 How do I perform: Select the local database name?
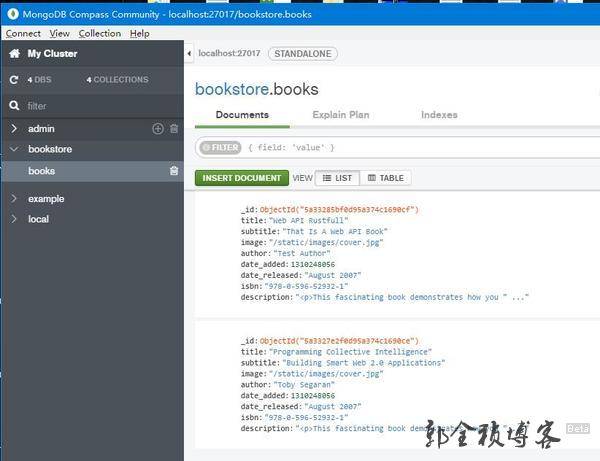[x=38, y=219]
